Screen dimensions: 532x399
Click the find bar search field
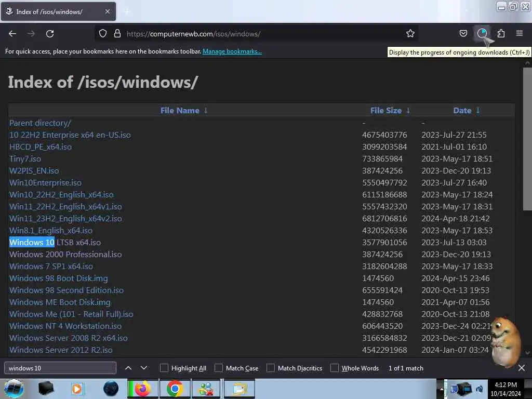[60, 368]
